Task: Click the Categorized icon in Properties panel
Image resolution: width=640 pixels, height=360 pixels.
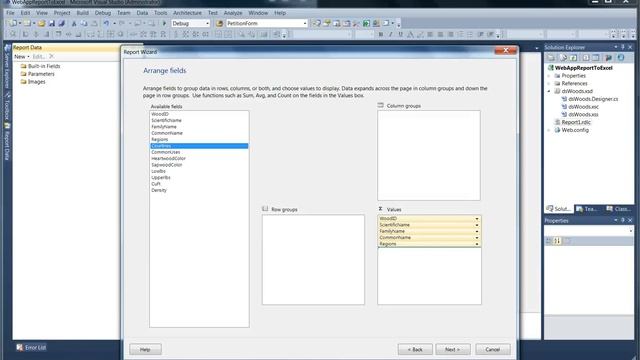Action: tap(549, 241)
